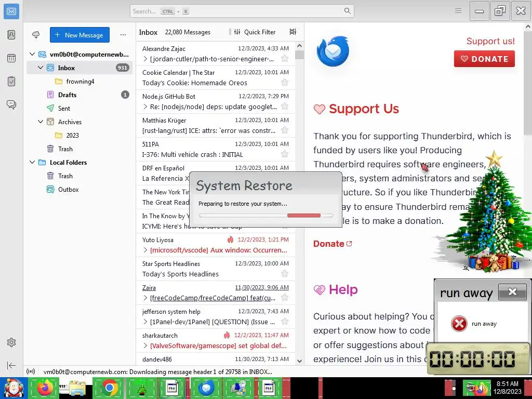Click the System Restore progress bar

click(x=266, y=216)
